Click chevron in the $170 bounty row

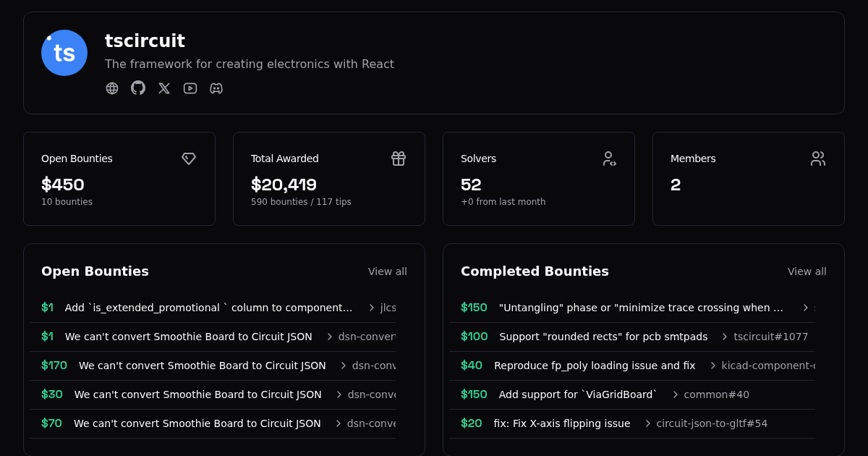(x=344, y=366)
